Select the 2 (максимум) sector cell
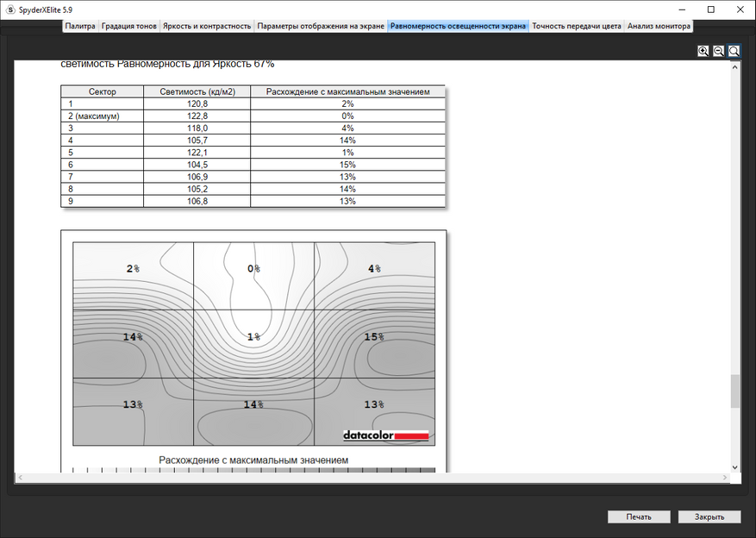 pos(103,116)
